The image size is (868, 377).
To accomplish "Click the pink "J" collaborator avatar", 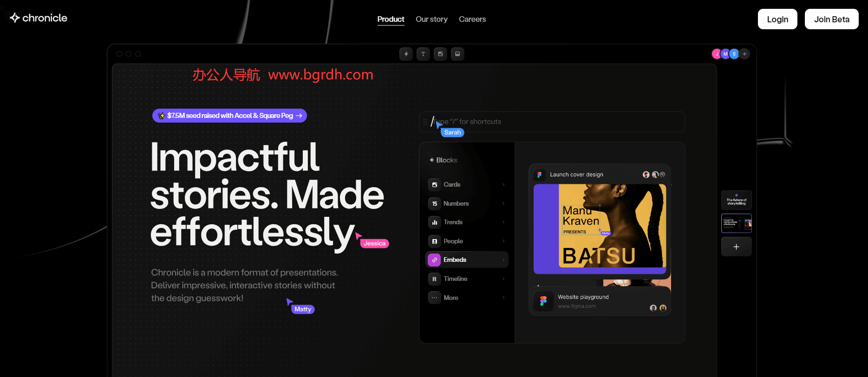I will coord(717,54).
